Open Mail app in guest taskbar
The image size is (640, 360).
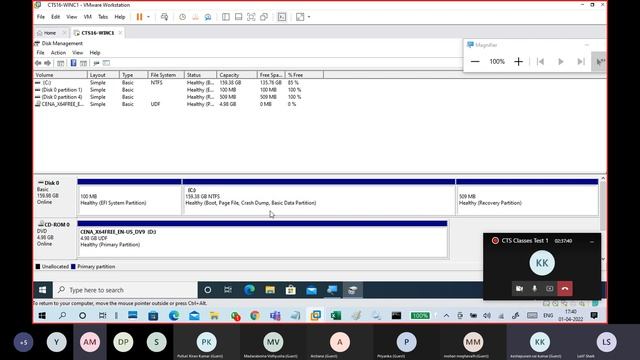pos(311,290)
